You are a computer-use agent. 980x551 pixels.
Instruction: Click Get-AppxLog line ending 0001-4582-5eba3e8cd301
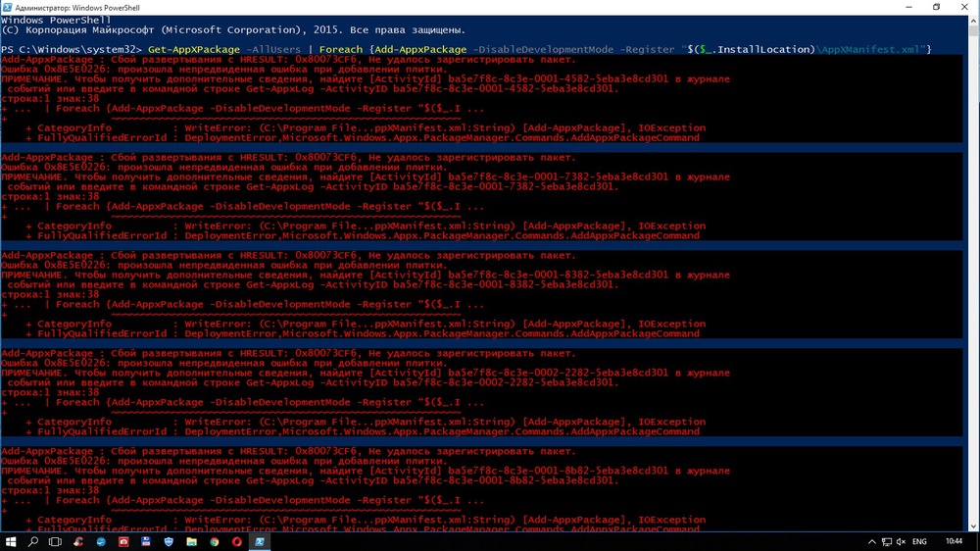[x=313, y=89]
